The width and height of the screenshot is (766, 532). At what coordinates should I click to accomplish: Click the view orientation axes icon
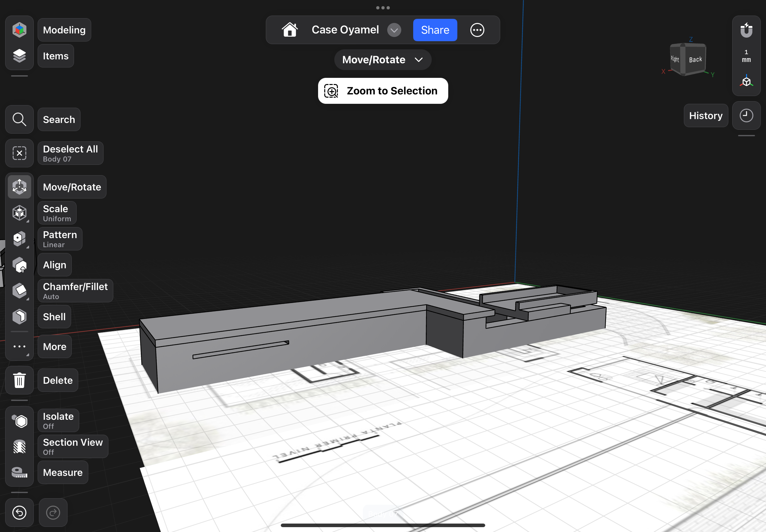[x=746, y=81]
